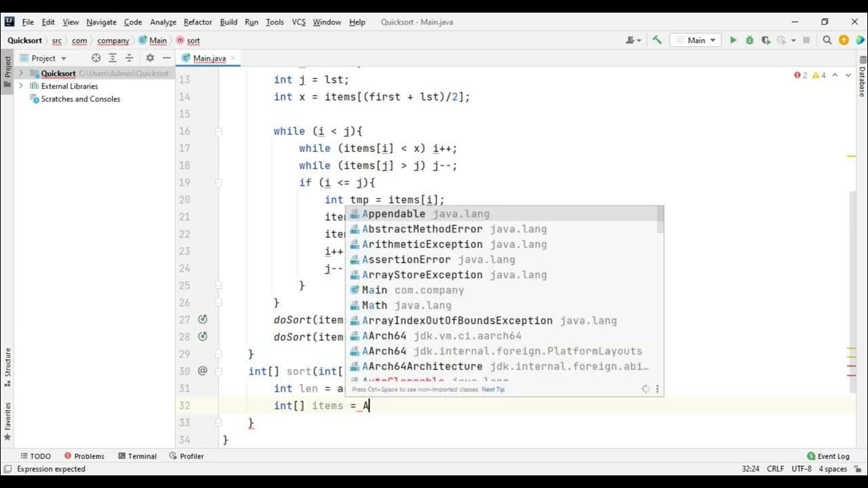Open the user account dropdown in toolbar
Viewport: 868px width, 488px height.
[633, 40]
